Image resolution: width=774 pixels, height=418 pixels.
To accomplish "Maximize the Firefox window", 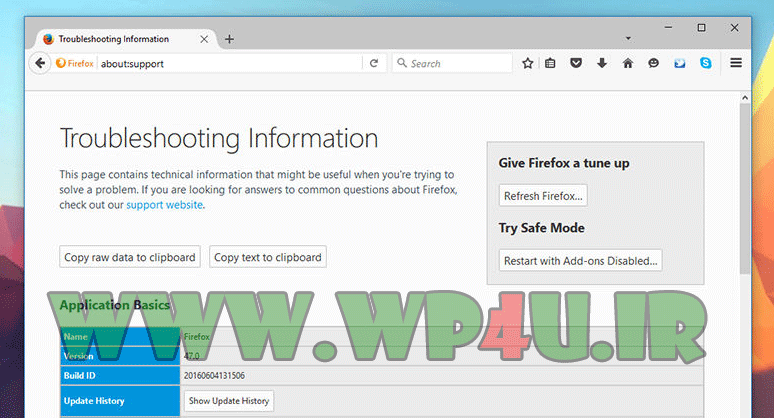I will pyautogui.click(x=701, y=28).
